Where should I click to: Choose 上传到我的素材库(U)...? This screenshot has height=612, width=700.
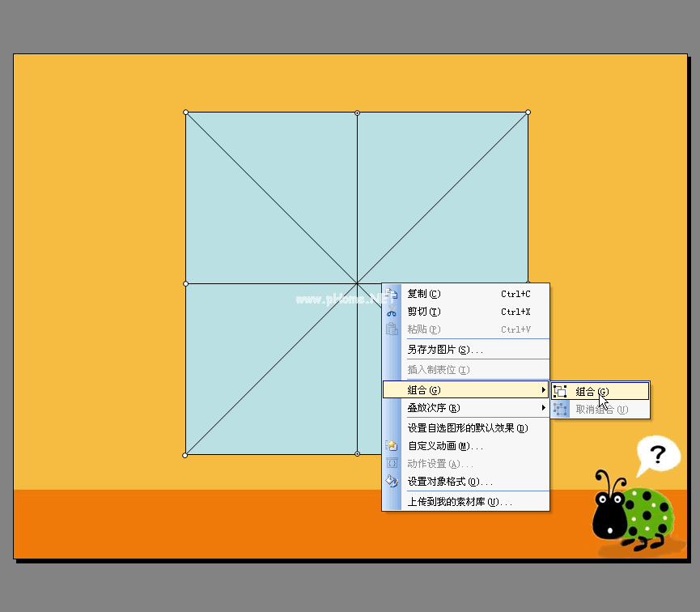pos(466,502)
